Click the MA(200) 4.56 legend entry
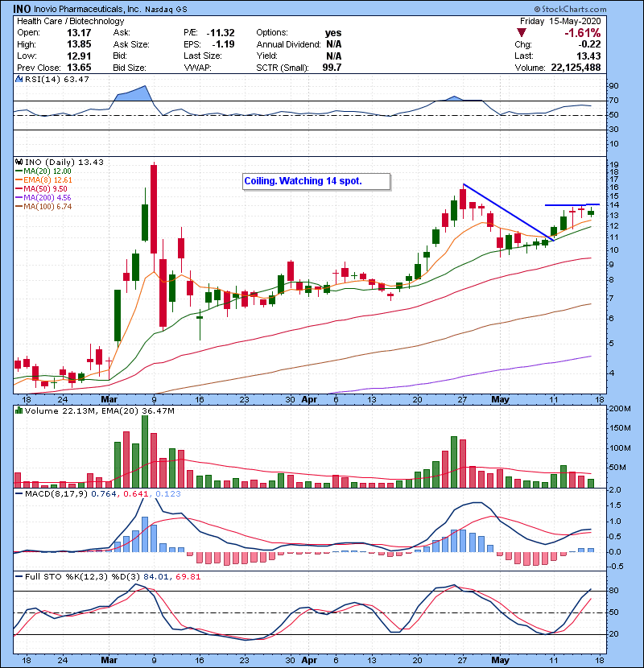 tap(43, 198)
